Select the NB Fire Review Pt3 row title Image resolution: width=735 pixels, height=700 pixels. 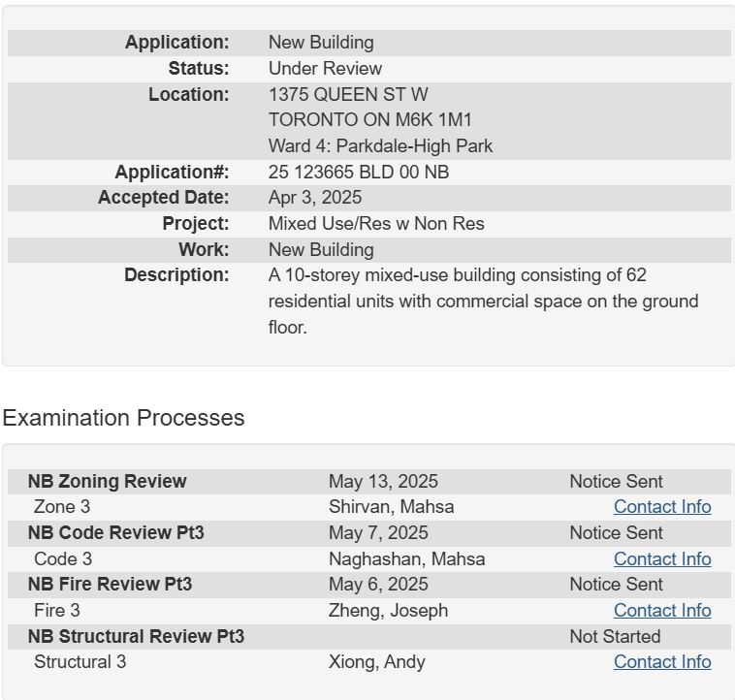tap(110, 585)
